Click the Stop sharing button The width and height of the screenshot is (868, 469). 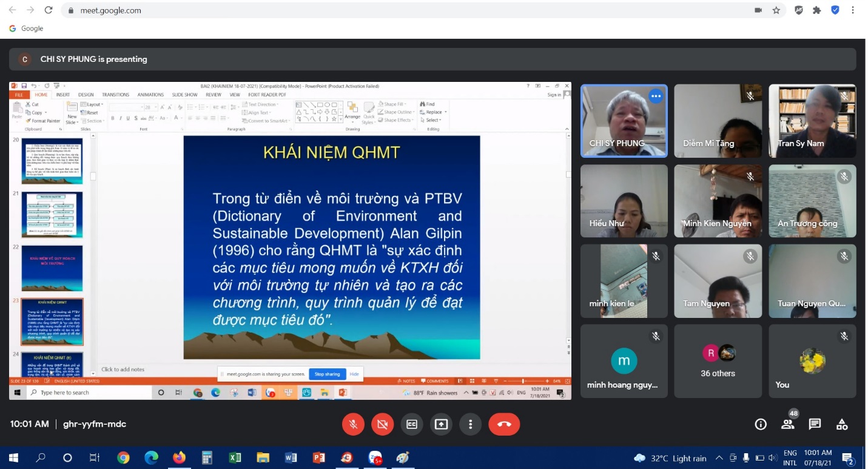[328, 374]
